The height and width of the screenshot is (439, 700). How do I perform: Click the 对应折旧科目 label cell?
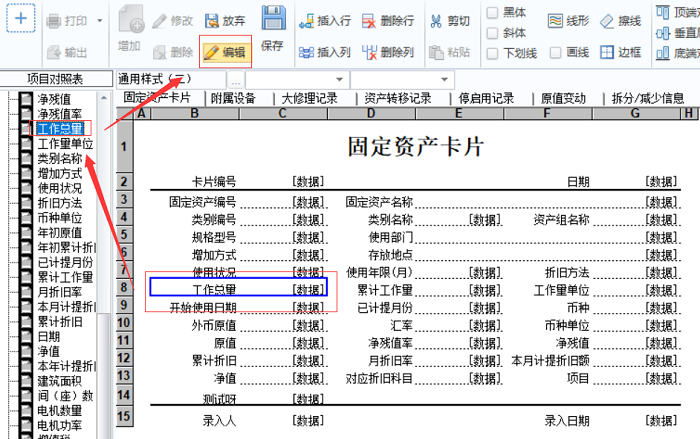click(x=379, y=378)
